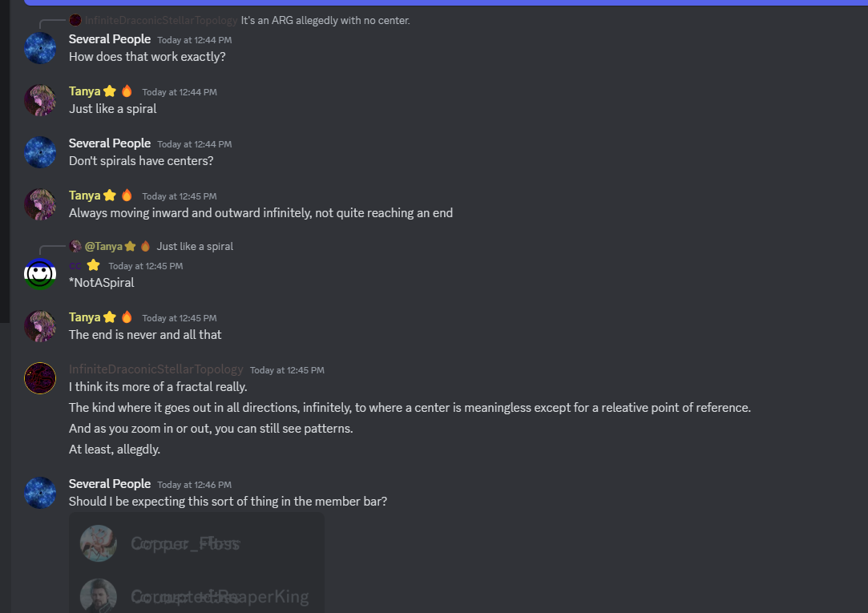Jump to the quoted "Just like a spiral" reply text
This screenshot has height=613, width=868.
tap(195, 246)
